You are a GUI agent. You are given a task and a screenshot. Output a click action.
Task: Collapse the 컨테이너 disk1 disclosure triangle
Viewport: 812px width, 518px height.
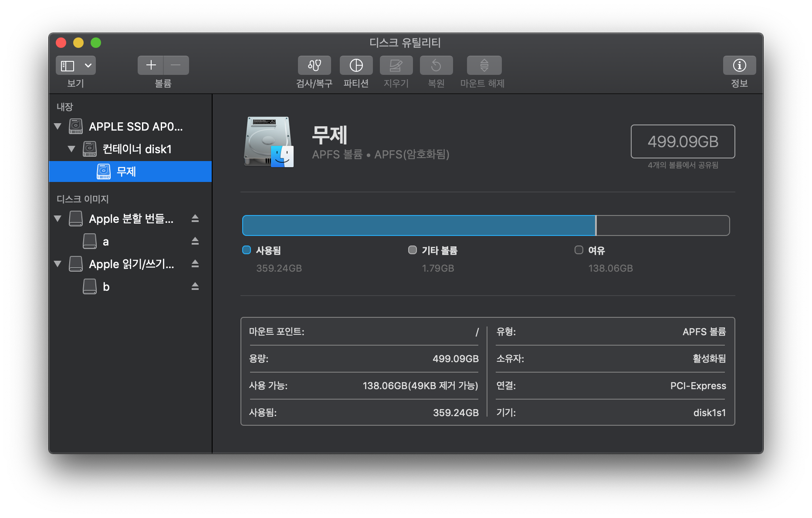[71, 149]
